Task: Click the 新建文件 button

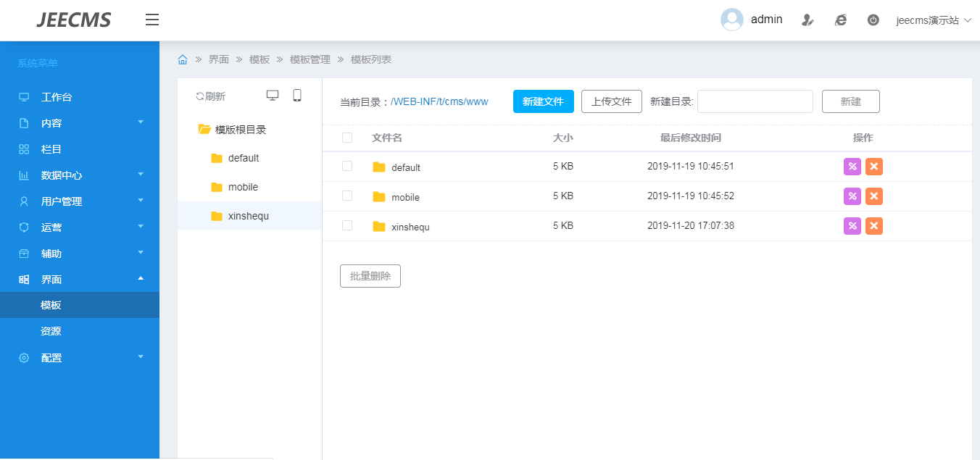Action: click(543, 101)
